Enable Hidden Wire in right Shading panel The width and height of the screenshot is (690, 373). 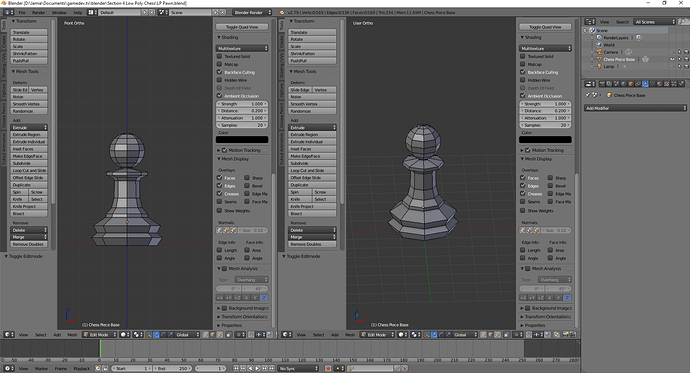(523, 80)
